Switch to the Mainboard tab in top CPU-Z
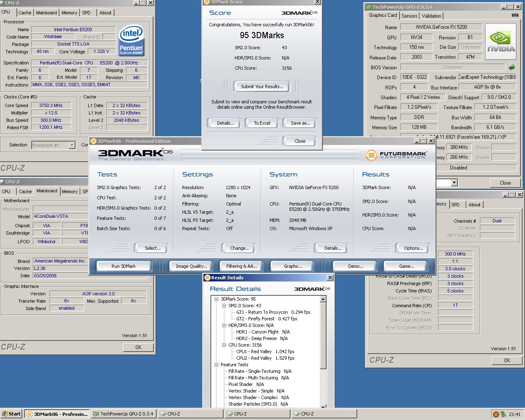The height and width of the screenshot is (420, 525). click(x=46, y=13)
